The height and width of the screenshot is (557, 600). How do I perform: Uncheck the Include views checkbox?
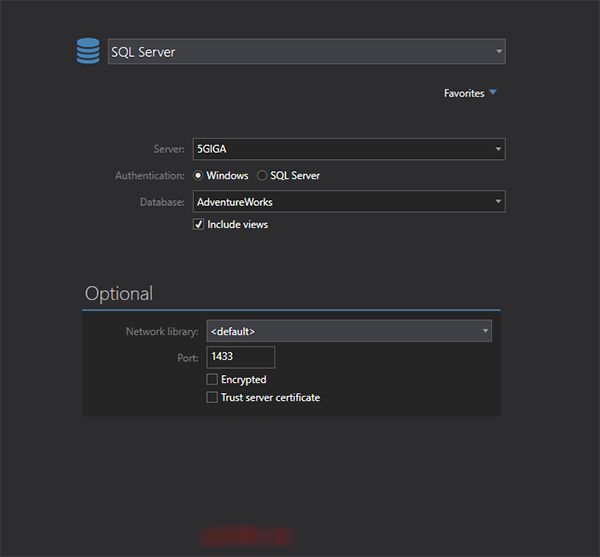point(198,224)
